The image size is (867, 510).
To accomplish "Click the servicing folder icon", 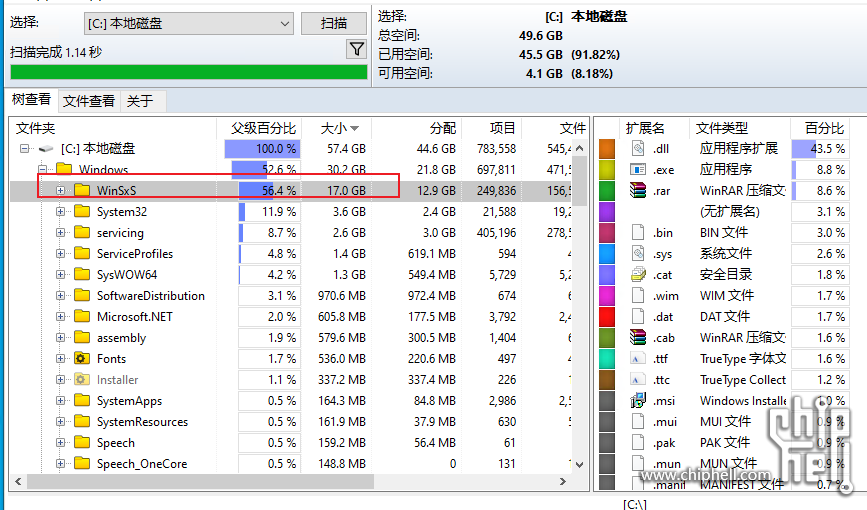I will [x=82, y=232].
